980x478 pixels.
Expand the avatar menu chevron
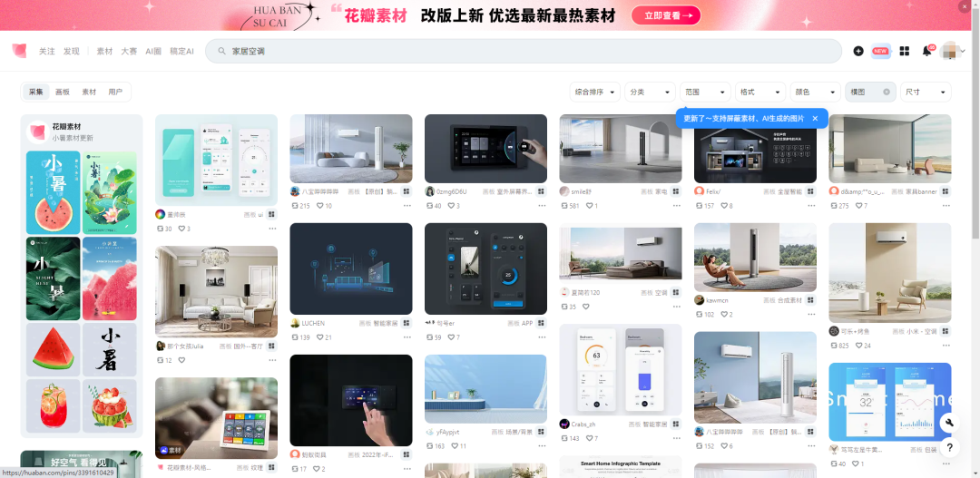click(x=963, y=51)
